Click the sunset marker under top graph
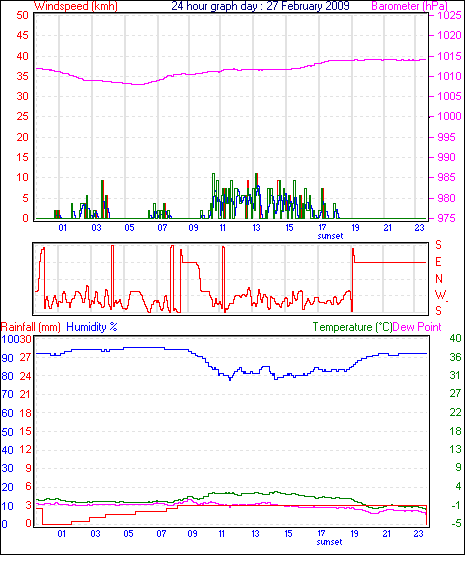 coord(330,236)
